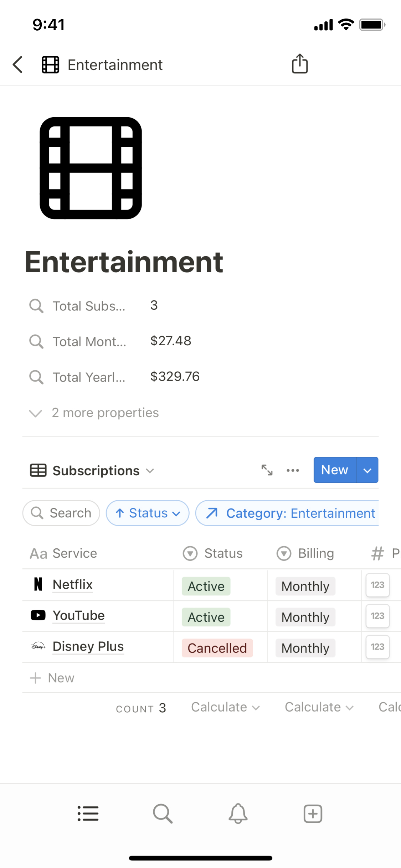Tap the database Search field
Image resolution: width=401 pixels, height=868 pixels.
point(61,513)
